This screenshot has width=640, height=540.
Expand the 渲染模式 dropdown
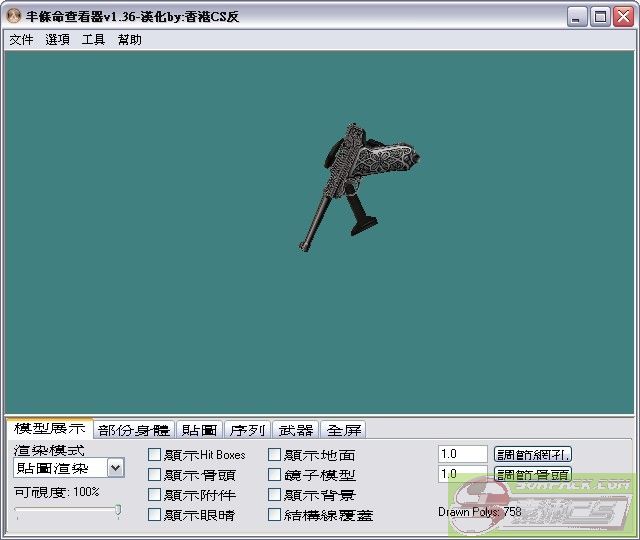pyautogui.click(x=115, y=468)
